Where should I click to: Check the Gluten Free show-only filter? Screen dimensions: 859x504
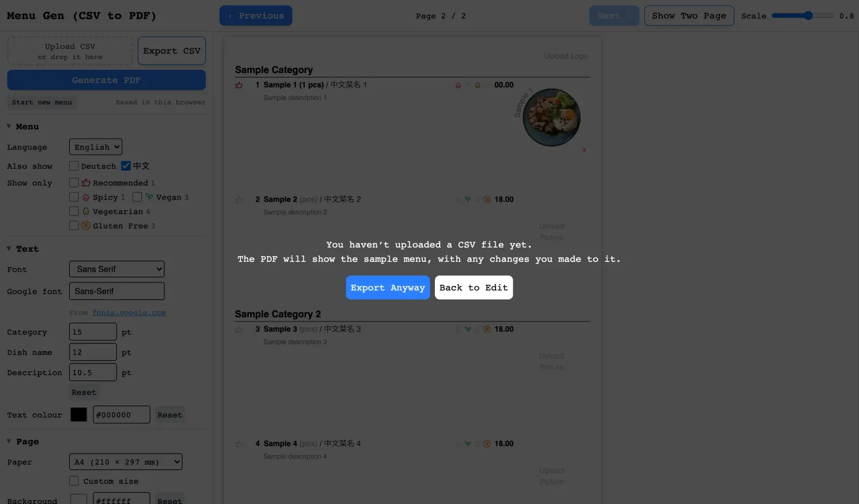coord(74,226)
